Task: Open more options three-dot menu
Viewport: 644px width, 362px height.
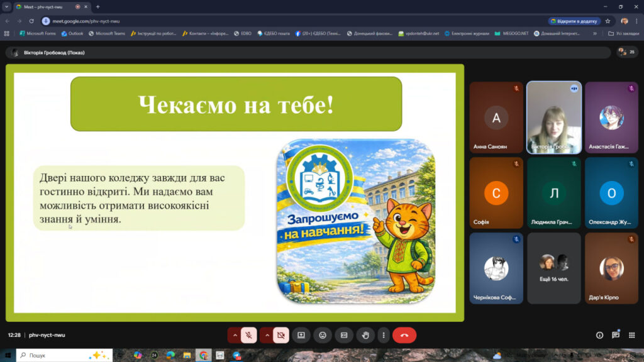Action: point(383,335)
